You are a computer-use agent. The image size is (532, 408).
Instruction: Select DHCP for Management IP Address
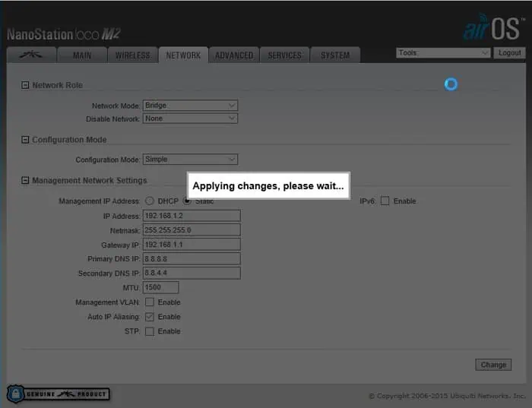click(x=149, y=201)
